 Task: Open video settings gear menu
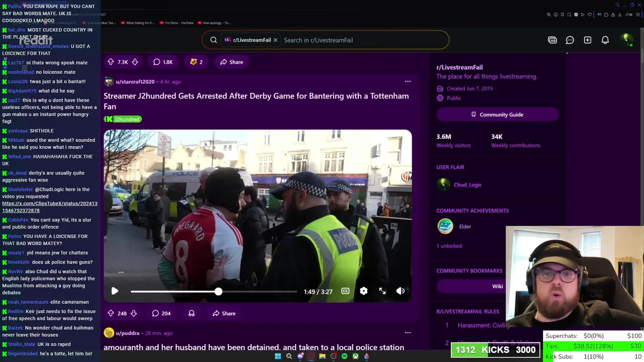(x=364, y=291)
